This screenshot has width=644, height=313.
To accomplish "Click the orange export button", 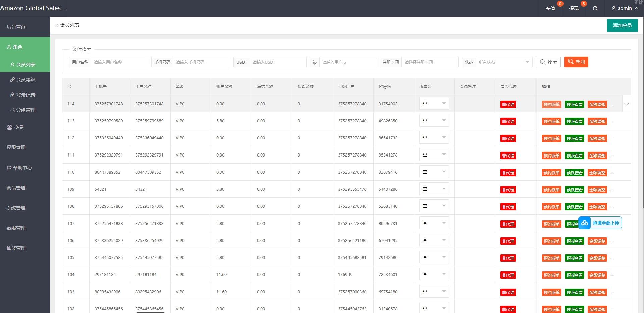I will coord(576,62).
